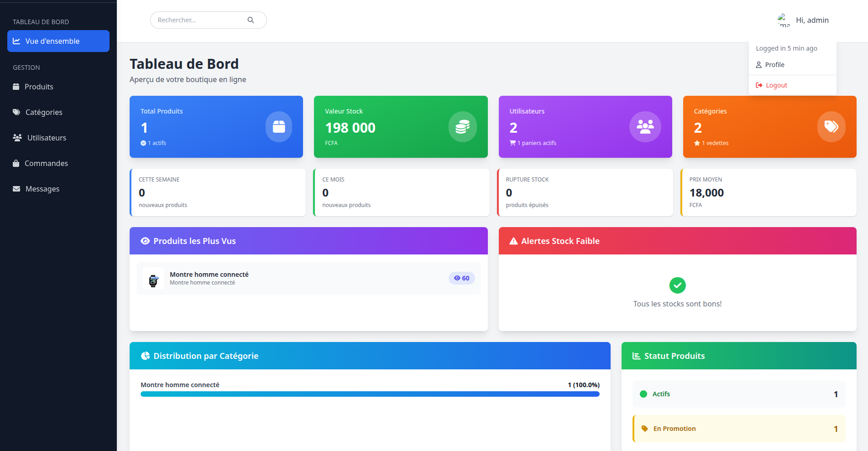This screenshot has height=451, width=868.
Task: Click the tags icon in Catégories card
Action: [x=831, y=127]
